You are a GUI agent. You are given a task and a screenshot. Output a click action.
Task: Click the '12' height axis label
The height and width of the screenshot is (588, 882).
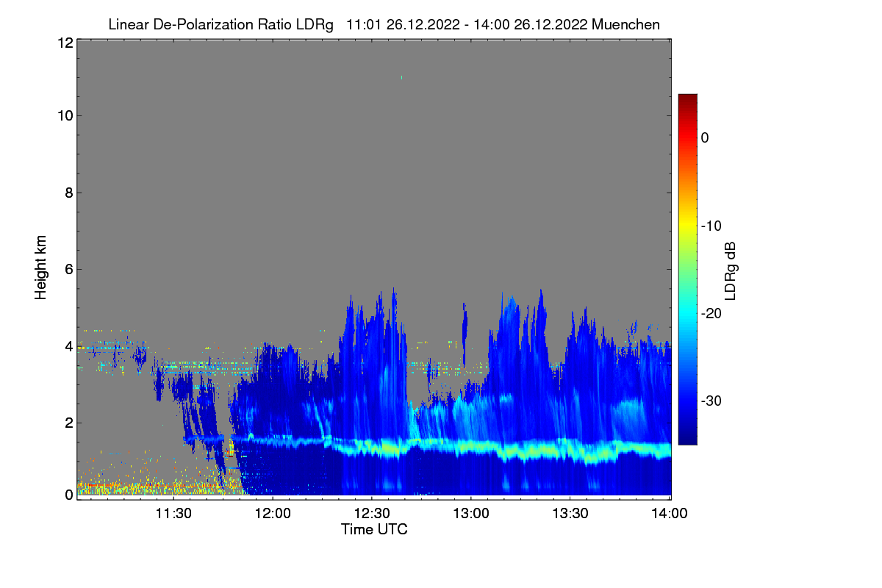click(64, 43)
